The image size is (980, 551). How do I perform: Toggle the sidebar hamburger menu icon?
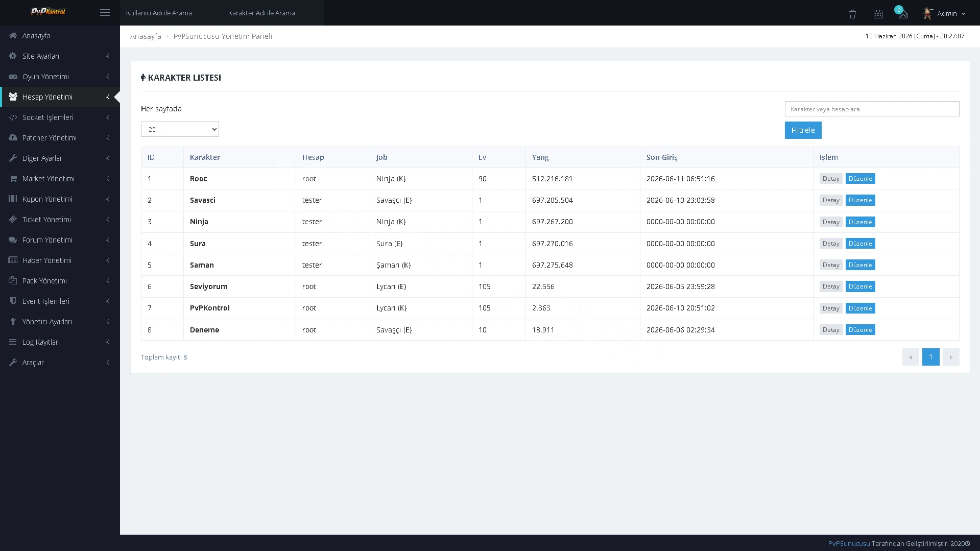105,13
